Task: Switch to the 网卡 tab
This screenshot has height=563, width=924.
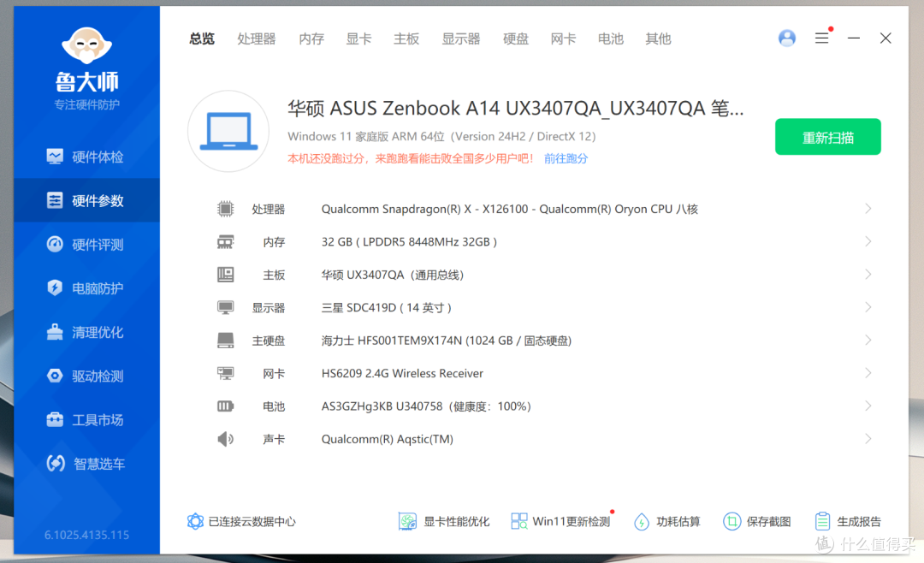Action: (563, 39)
